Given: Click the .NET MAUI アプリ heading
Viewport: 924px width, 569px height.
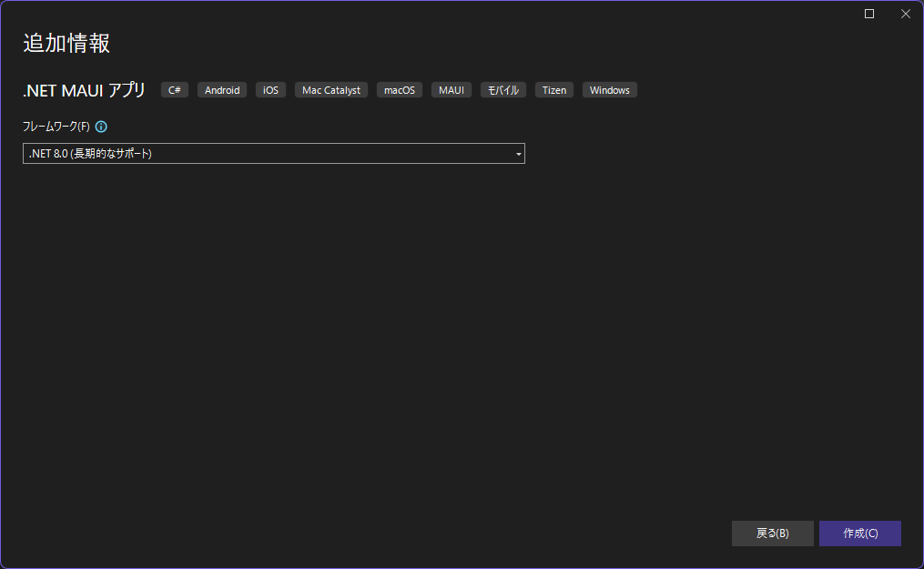Looking at the screenshot, I should 84,90.
